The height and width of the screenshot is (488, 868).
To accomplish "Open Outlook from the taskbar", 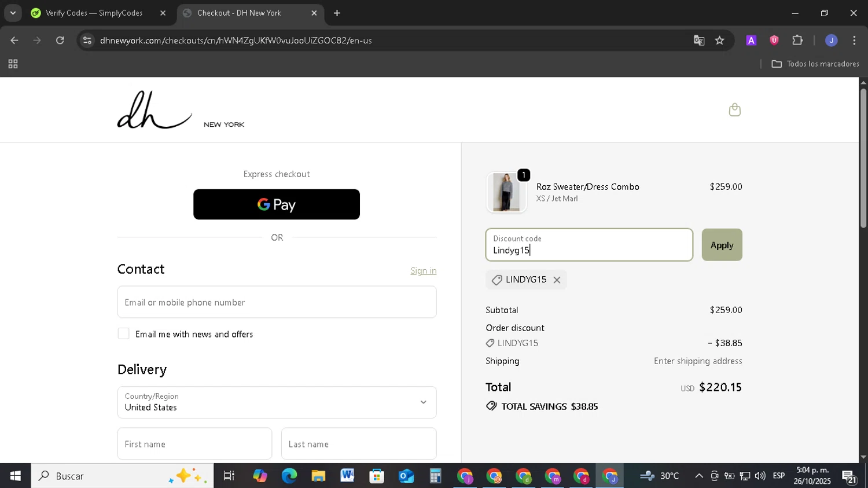I will [406, 476].
